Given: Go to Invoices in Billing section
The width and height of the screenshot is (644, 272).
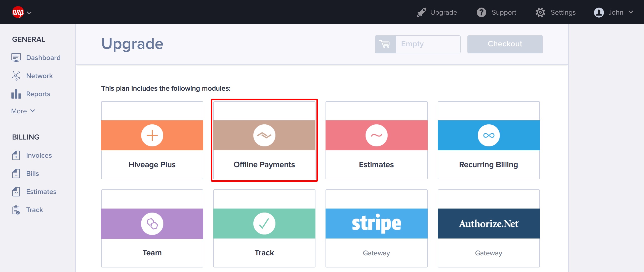Looking at the screenshot, I should [39, 155].
